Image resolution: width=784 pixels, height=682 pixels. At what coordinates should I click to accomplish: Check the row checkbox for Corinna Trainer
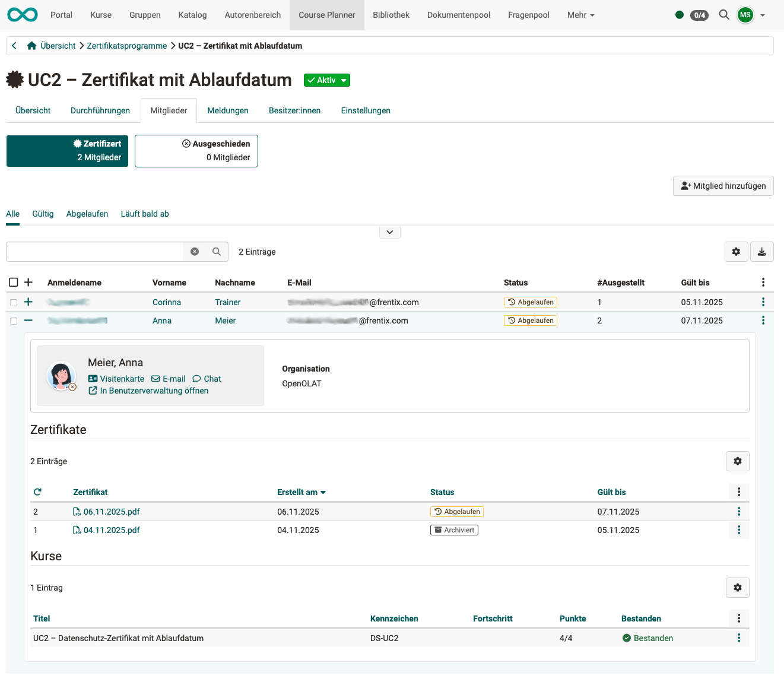coord(14,302)
